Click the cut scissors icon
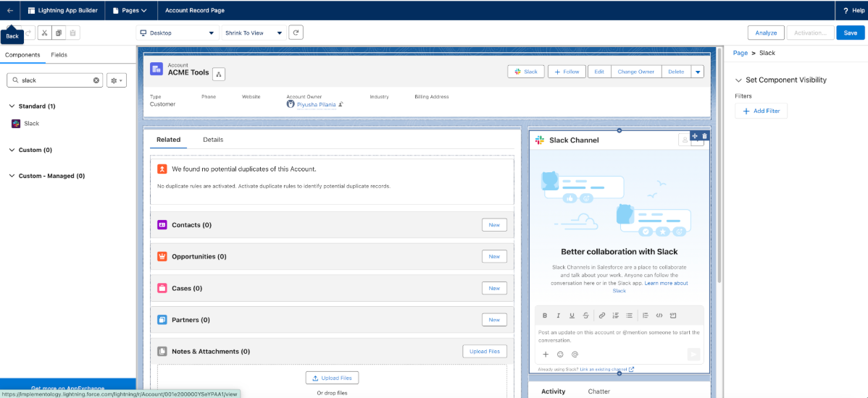Viewport: 868px width, 398px height. (x=45, y=33)
